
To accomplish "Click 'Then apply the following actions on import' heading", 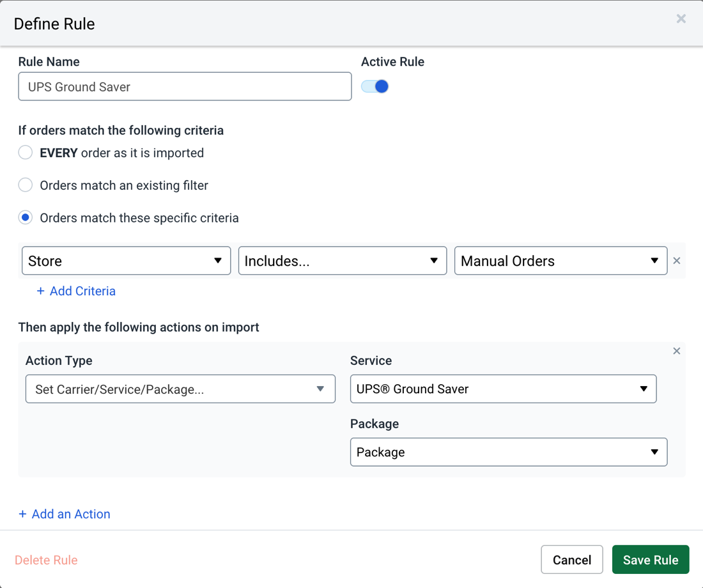I will (139, 327).
